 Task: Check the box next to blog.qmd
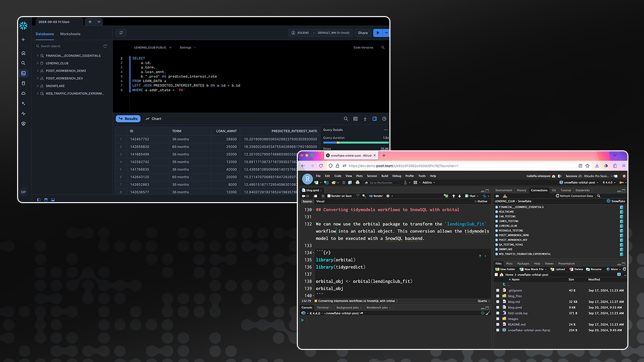coord(498,307)
